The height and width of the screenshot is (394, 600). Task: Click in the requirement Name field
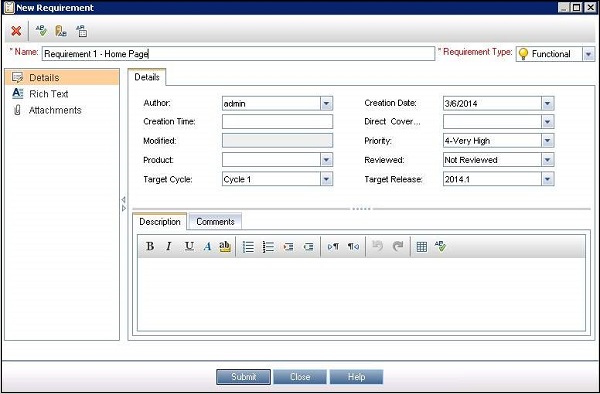238,54
